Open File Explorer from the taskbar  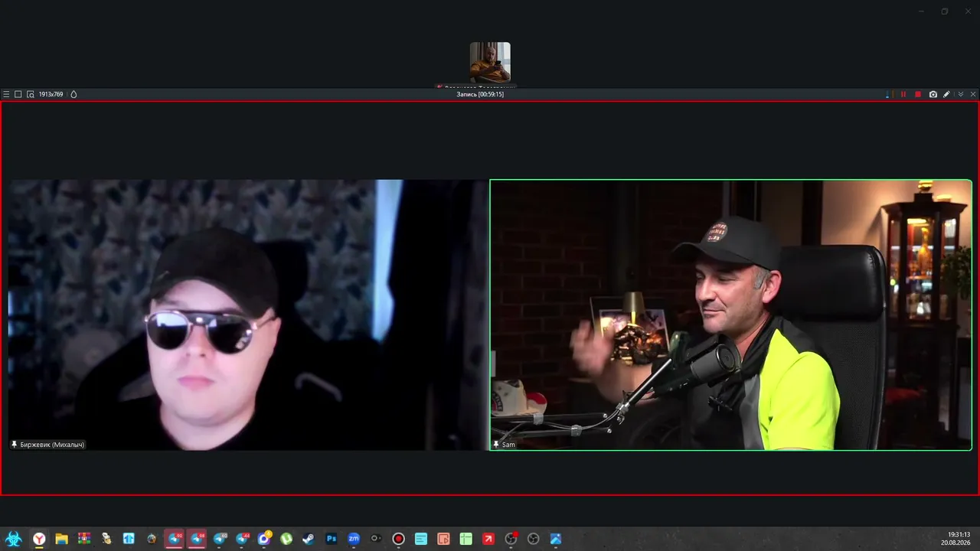(x=61, y=539)
